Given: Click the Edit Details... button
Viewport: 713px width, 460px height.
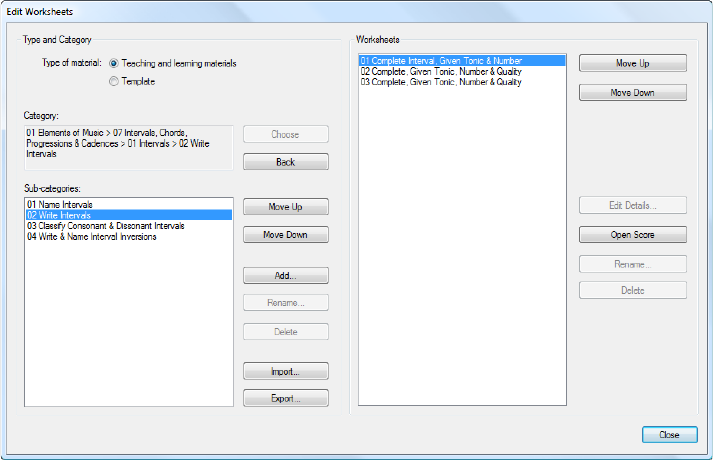Looking at the screenshot, I should point(633,205).
